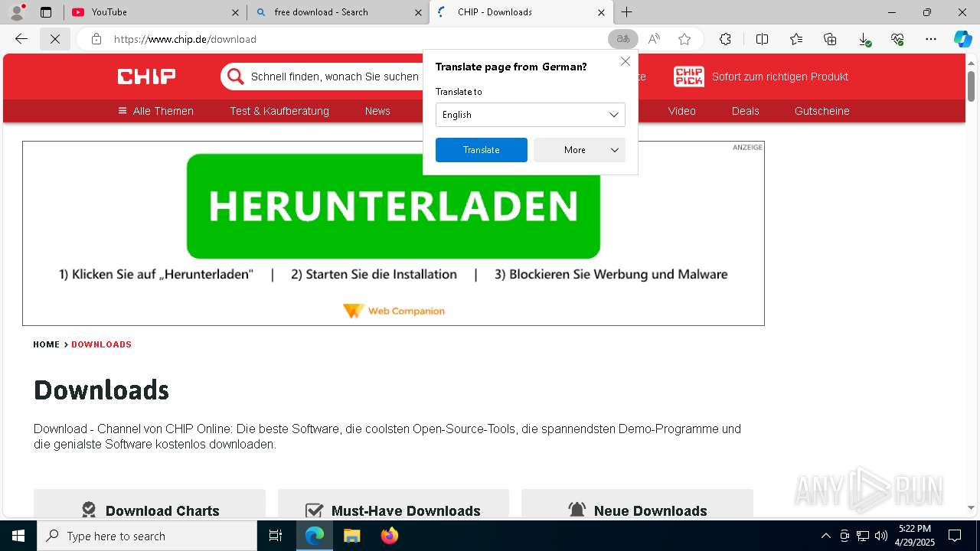Click the scrollbar down arrow
This screenshot has height=551, width=980.
[x=971, y=507]
